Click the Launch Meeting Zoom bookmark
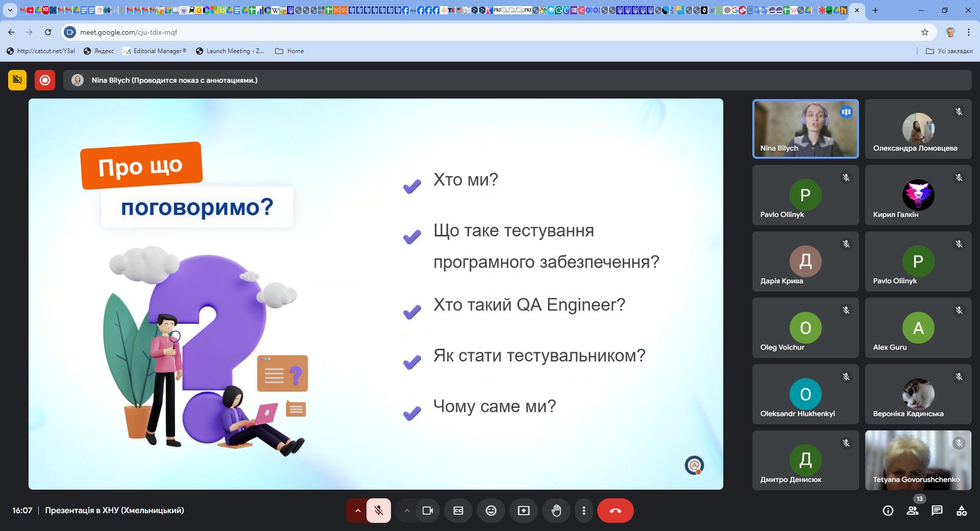Image resolution: width=980 pixels, height=531 pixels. 230,51
